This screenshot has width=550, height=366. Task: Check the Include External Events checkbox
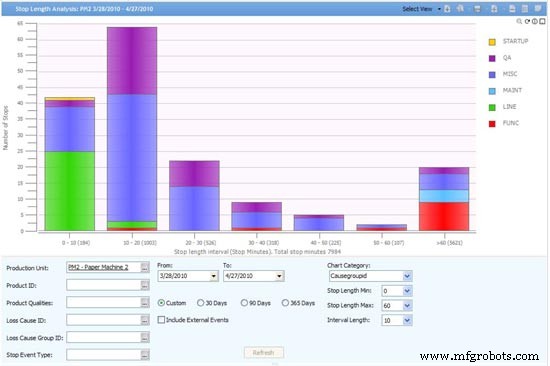(x=161, y=320)
